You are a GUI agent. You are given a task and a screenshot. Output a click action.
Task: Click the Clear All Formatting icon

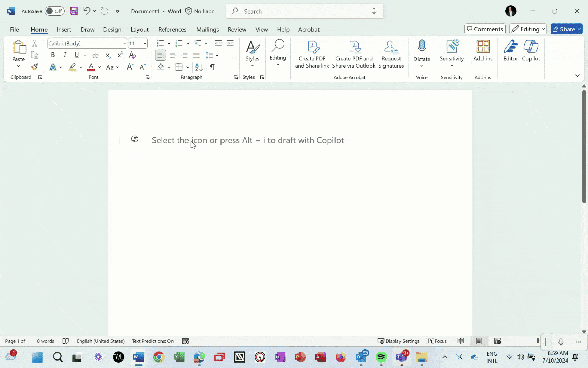133,55
